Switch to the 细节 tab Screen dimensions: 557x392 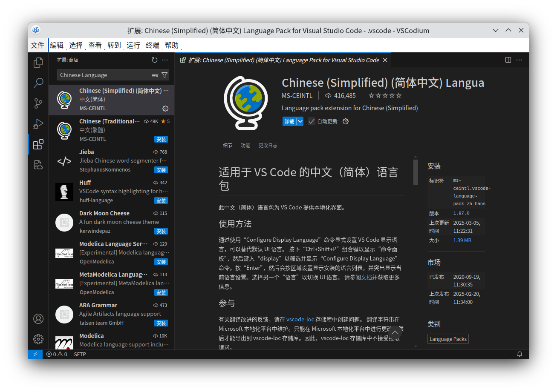coord(228,145)
